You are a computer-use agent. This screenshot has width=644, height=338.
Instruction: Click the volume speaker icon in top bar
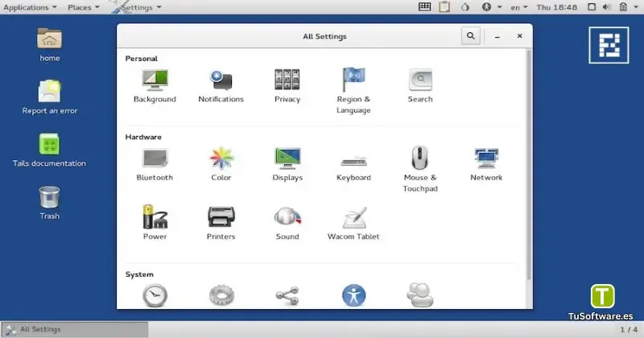pos(607,7)
